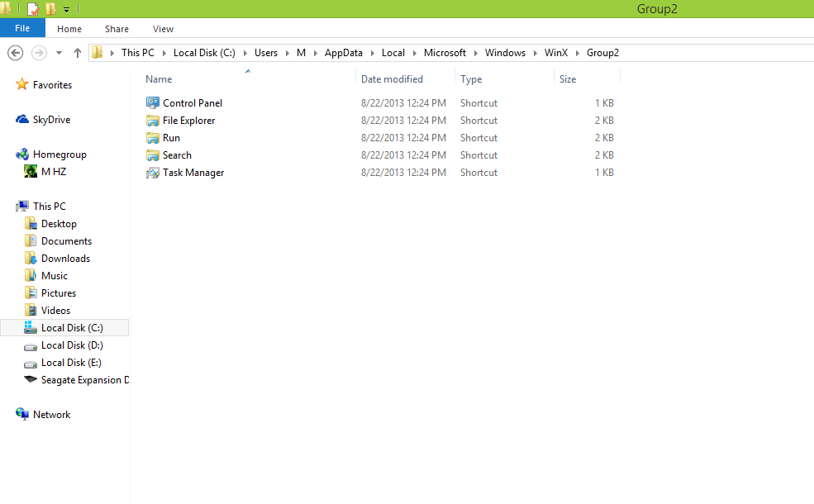Click the Forward navigation arrow
The image size is (814, 504).
(x=39, y=53)
